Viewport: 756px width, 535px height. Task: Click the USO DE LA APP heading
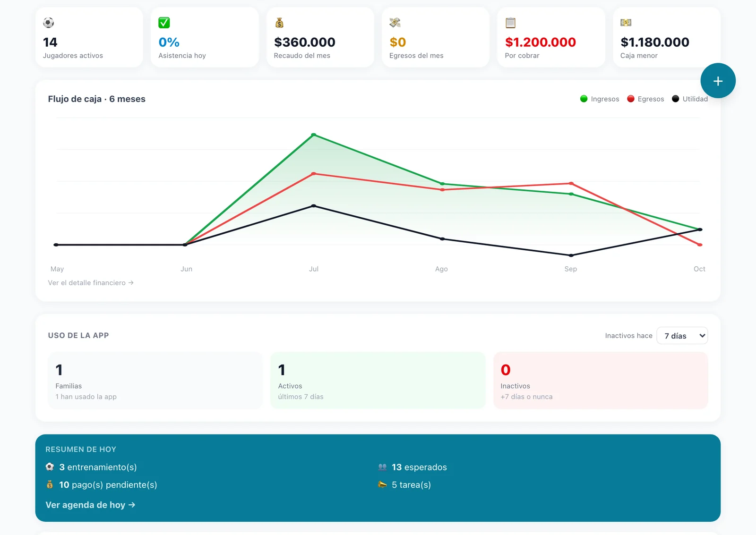coord(78,335)
